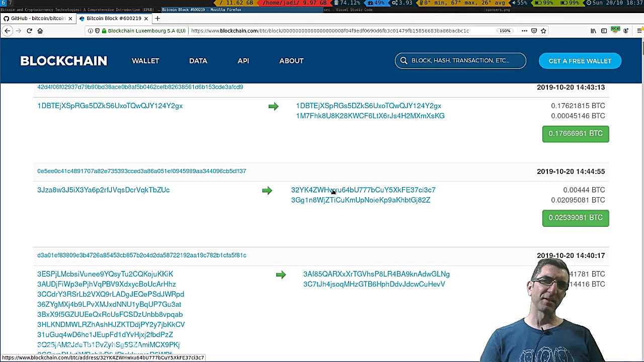Image resolution: width=644 pixels, height=362 pixels.
Task: Open input address 1DBTEjXSpRGs5DZkS6UxoTQwQJY124Y2gx
Action: (x=110, y=106)
